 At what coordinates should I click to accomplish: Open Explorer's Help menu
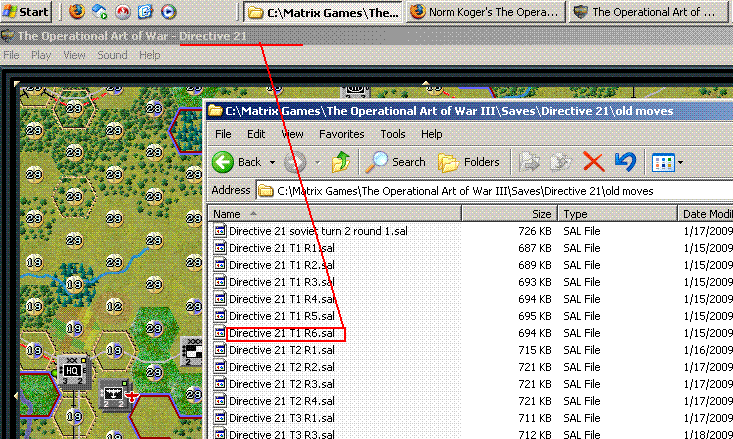coord(431,134)
